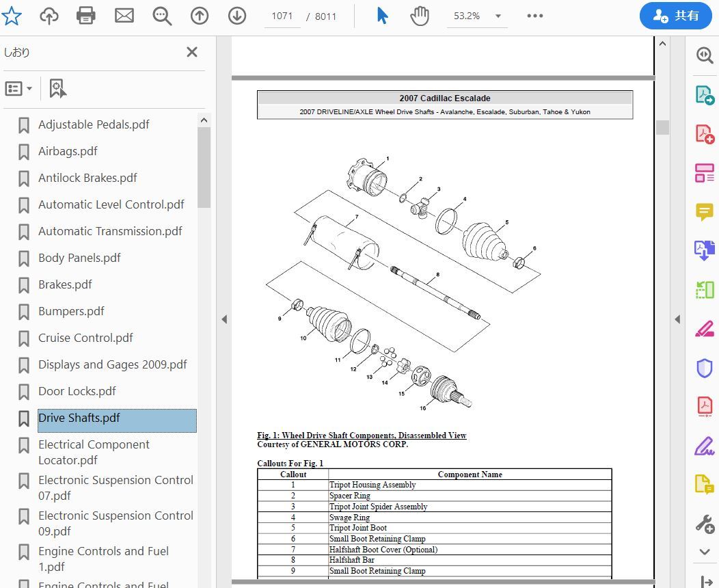The image size is (719, 588).
Task: Open the Redact pen tool
Action: coord(705,329)
